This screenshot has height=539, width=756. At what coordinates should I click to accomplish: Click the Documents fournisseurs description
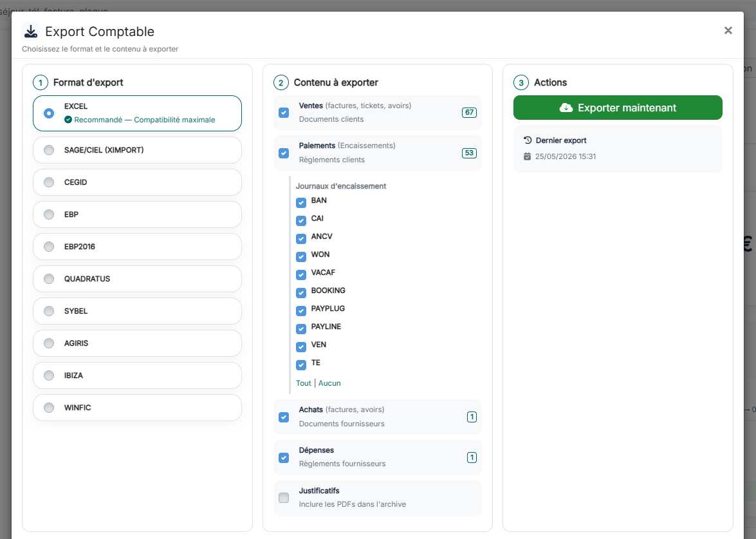pyautogui.click(x=342, y=424)
